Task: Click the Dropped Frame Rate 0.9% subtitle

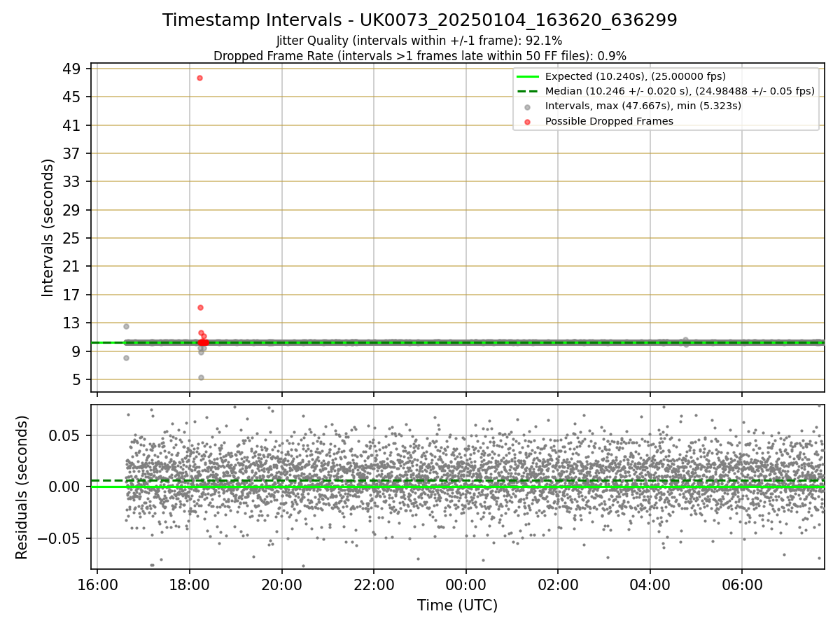Action: pos(420,55)
